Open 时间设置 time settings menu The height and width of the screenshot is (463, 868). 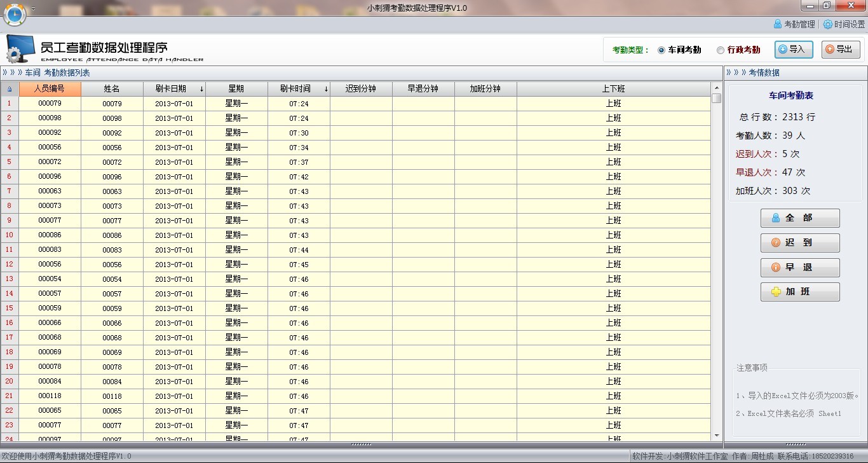coord(843,24)
